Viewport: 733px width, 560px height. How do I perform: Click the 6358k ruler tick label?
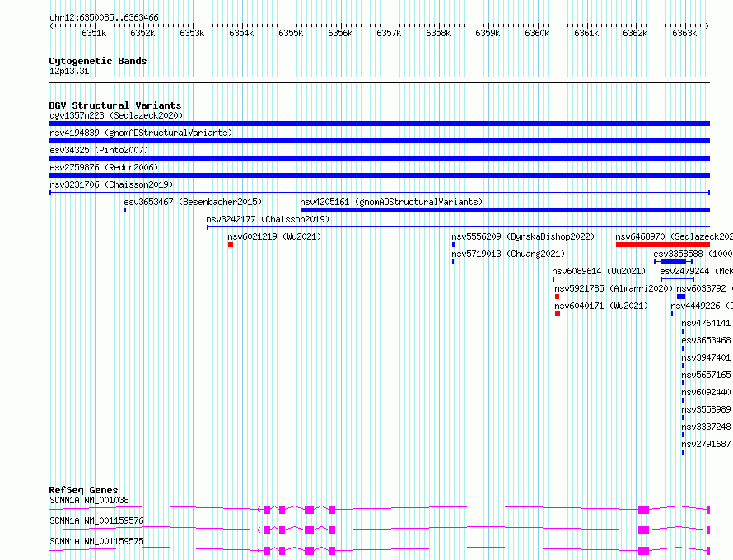click(x=438, y=33)
